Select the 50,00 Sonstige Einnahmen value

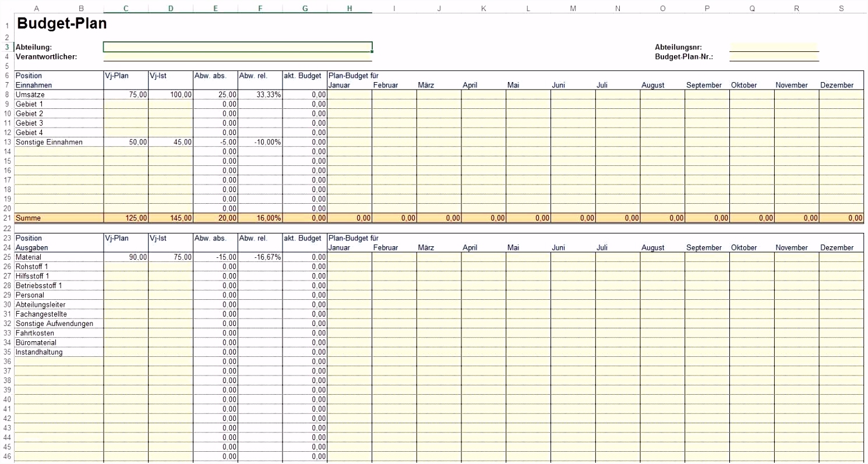[x=126, y=142]
